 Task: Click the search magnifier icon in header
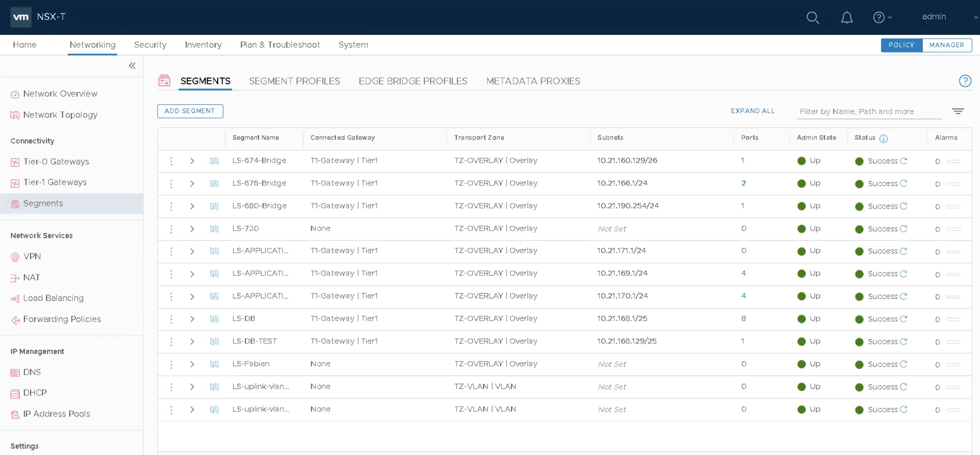(x=812, y=17)
